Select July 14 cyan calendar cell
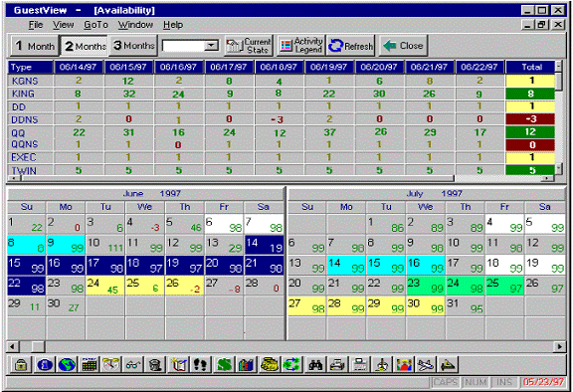 click(x=346, y=266)
